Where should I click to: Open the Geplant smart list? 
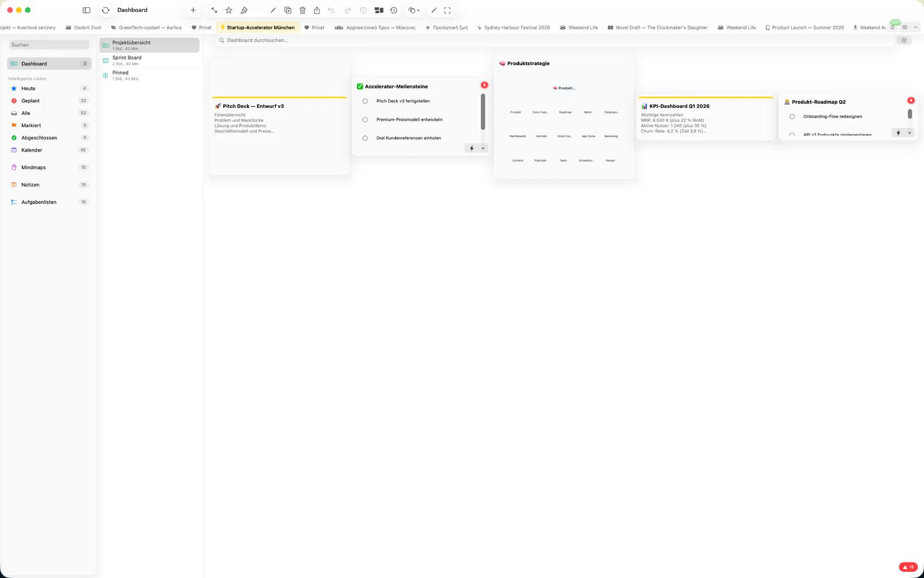[49, 101]
